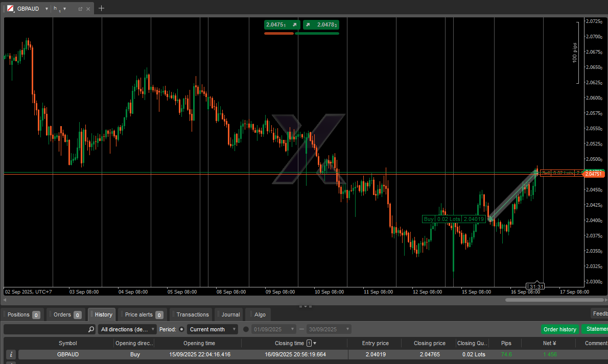608x364 pixels.
Task: Open info icon for GBPAUD trade row
Action: click(x=11, y=354)
